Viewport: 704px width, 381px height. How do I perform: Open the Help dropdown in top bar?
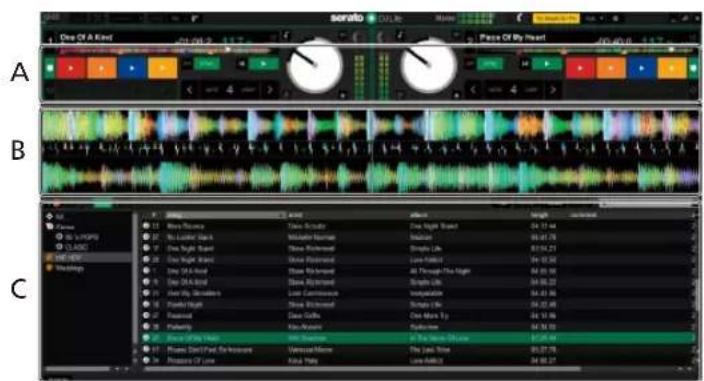tap(594, 18)
